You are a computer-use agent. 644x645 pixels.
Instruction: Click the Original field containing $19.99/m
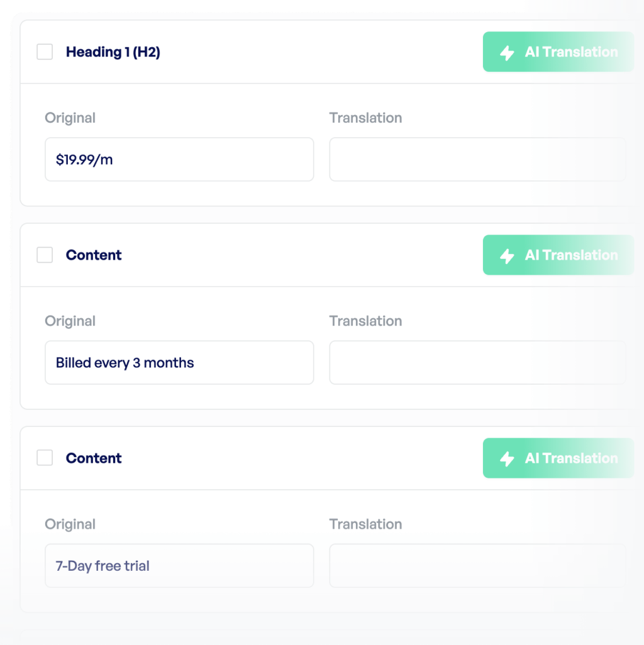pyautogui.click(x=179, y=159)
